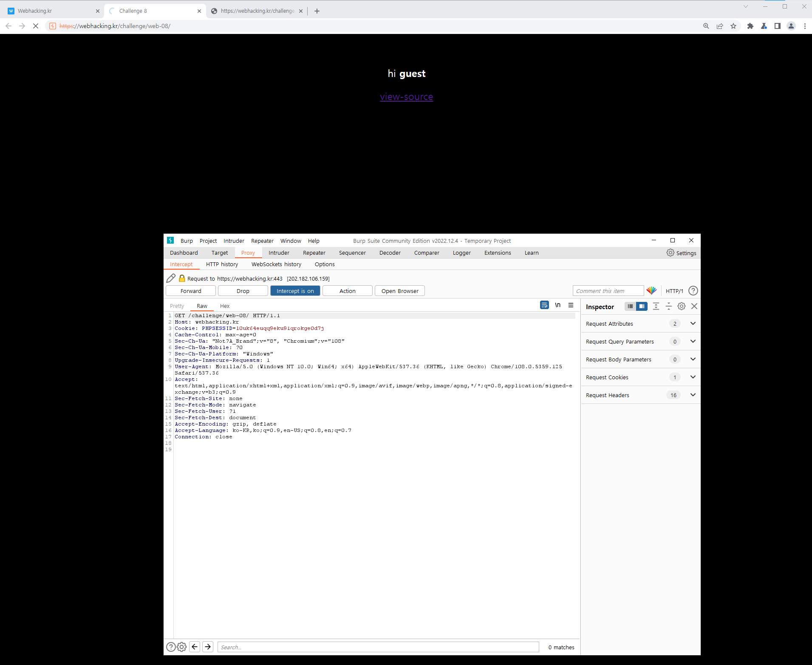Click the Comment this item field
The height and width of the screenshot is (665, 812).
[x=608, y=291]
